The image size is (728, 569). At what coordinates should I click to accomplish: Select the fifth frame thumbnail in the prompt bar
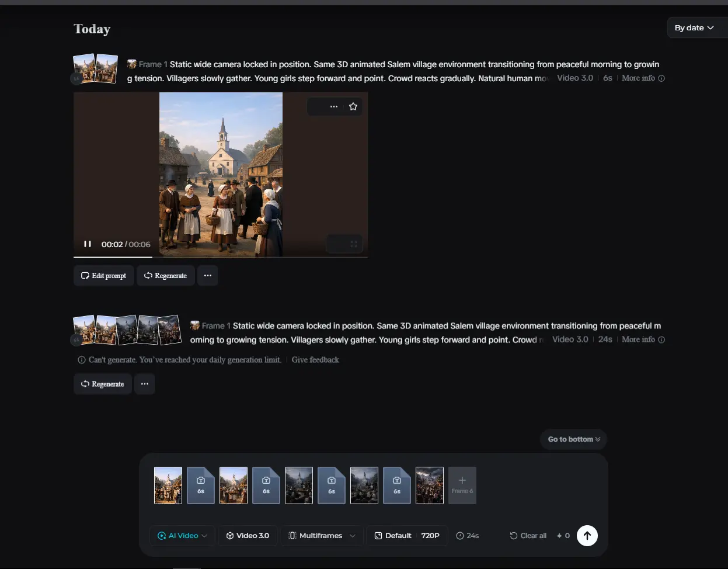(x=430, y=485)
